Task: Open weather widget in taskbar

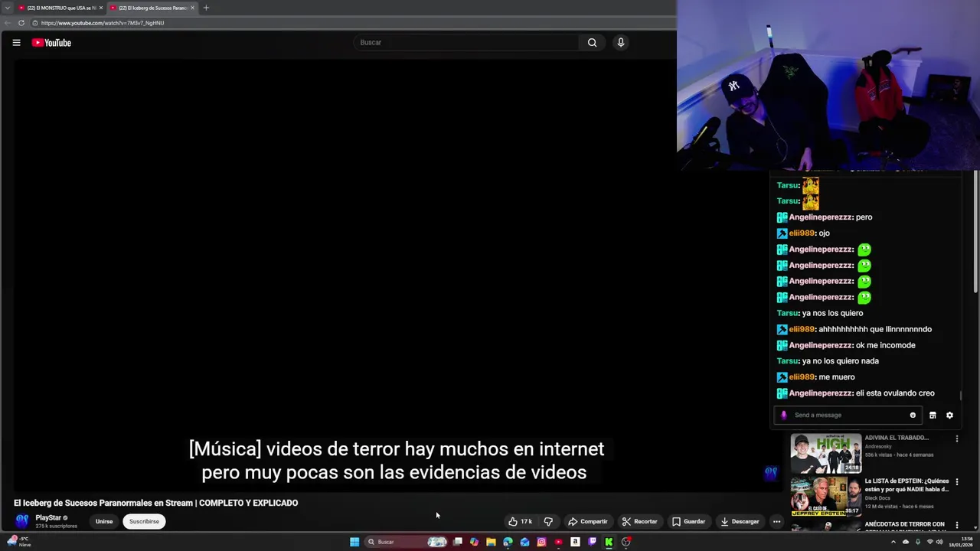Action: 19,542
